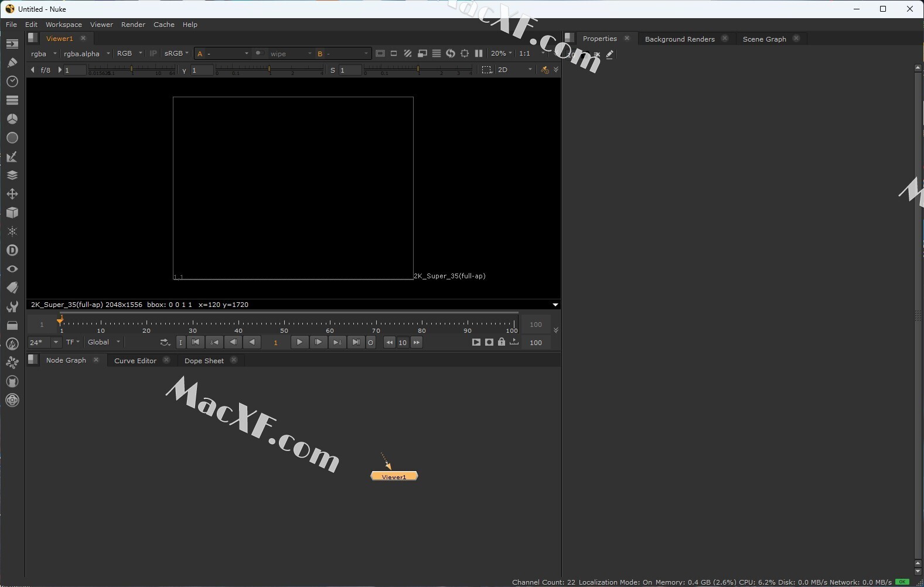Toggle the region of interest icon
This screenshot has height=587, width=924.
click(x=465, y=53)
